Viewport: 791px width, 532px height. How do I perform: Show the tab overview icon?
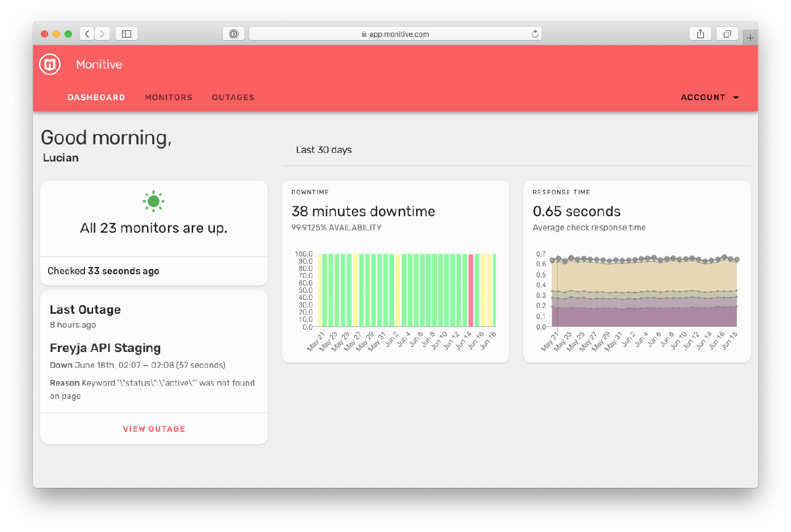[x=726, y=34]
